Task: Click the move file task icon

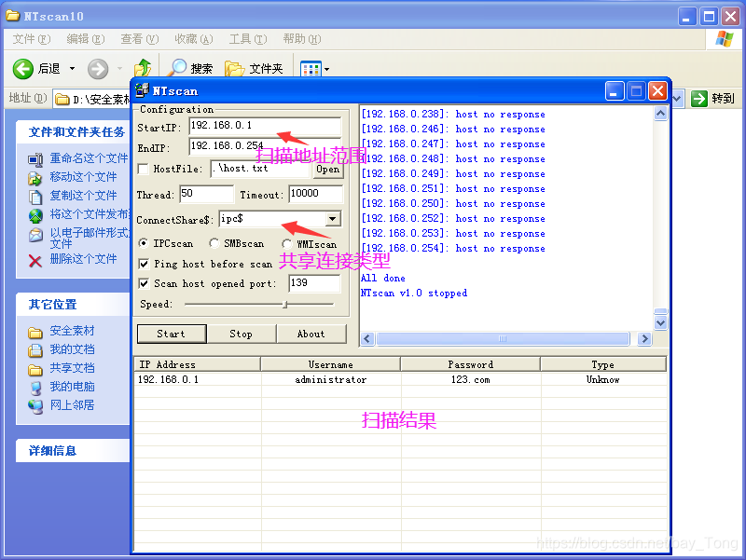Action: tap(35, 178)
